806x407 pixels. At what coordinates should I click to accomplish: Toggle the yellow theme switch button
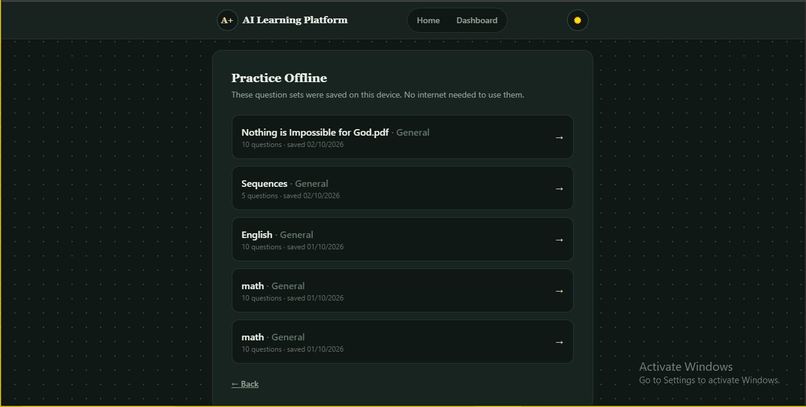tap(577, 21)
